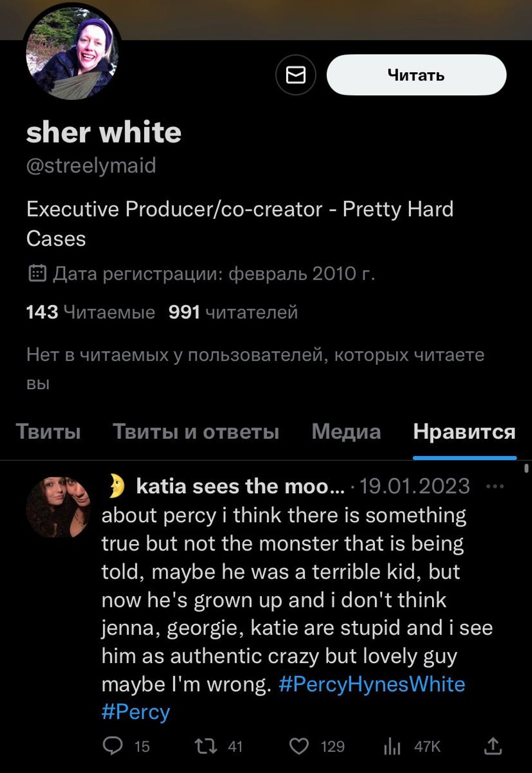Image resolution: width=532 pixels, height=773 pixels.
Task: Switch to the Твиты tab
Action: [x=48, y=432]
